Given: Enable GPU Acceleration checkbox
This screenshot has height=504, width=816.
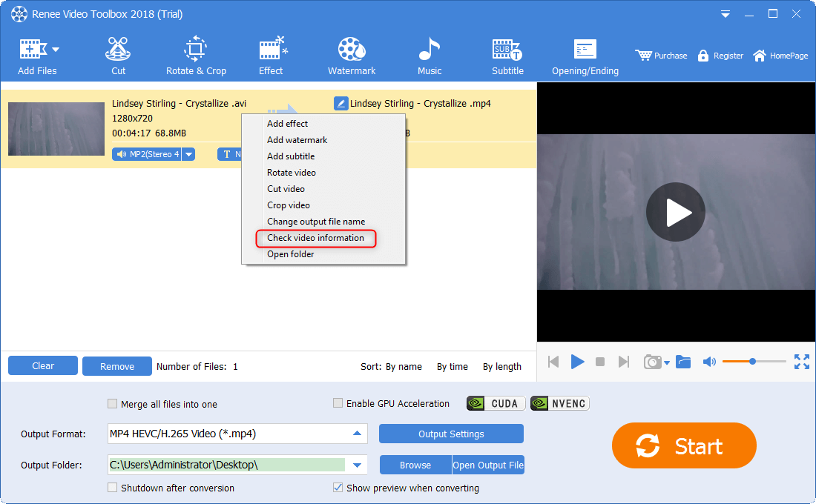Looking at the screenshot, I should click(x=338, y=403).
